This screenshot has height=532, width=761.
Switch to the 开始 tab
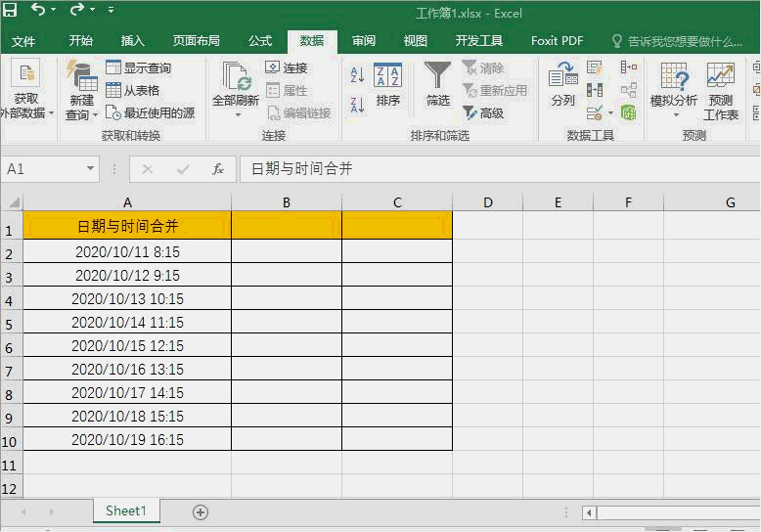coord(80,41)
